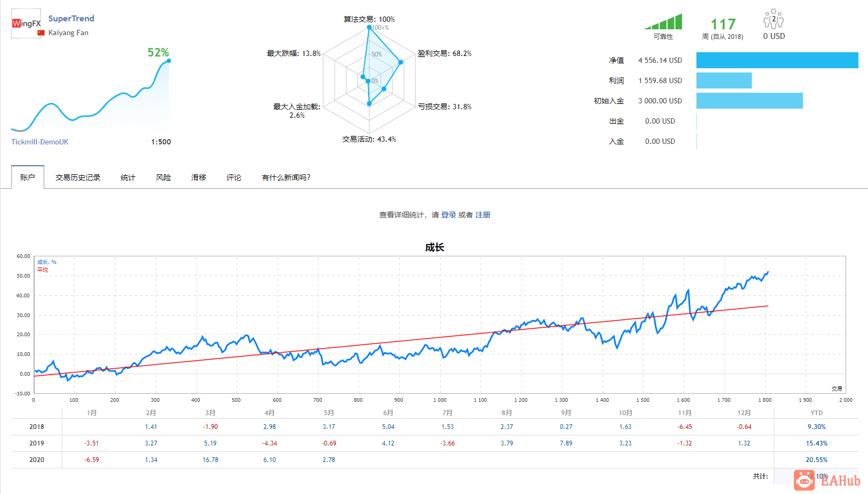Click the China flag icon
Image resolution: width=868 pixels, height=494 pixels.
point(41,33)
